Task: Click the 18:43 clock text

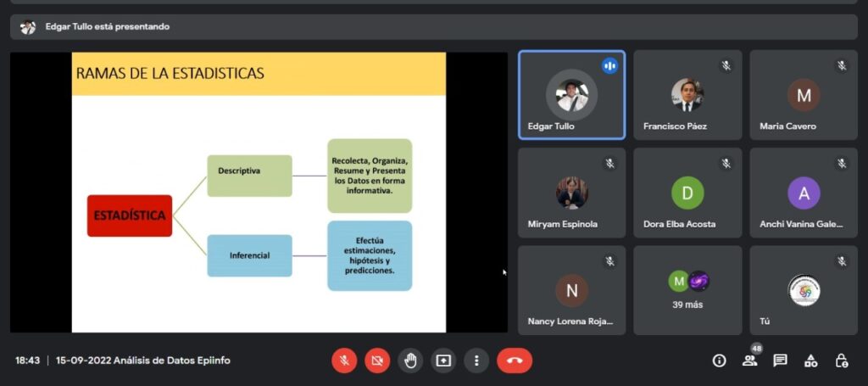Action: tap(28, 361)
